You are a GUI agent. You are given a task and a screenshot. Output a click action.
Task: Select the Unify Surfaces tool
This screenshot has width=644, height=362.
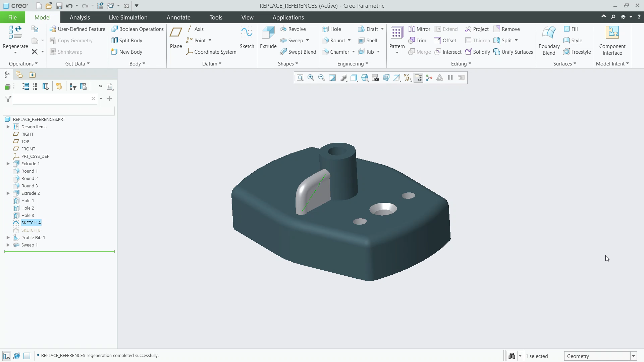click(513, 52)
